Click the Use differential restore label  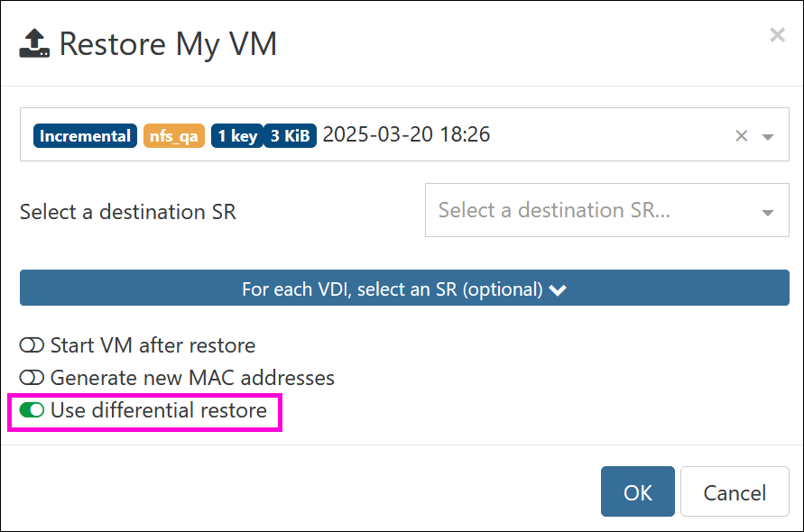pos(159,410)
